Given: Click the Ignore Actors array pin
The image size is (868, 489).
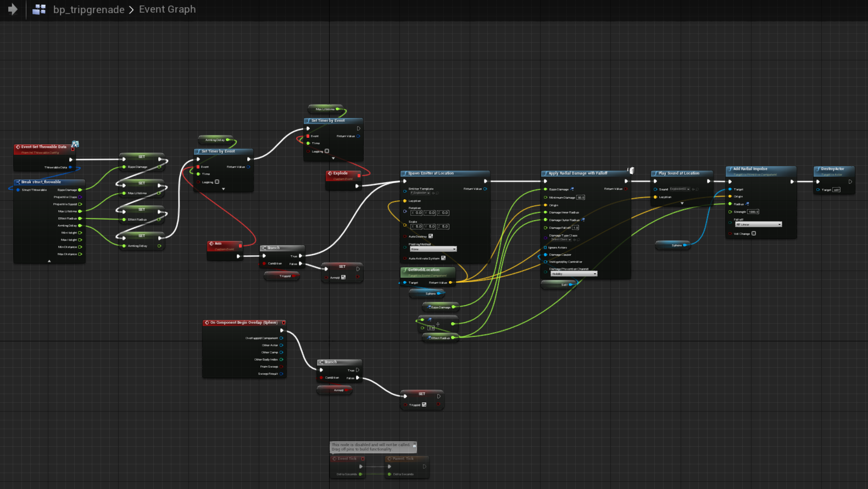Looking at the screenshot, I should [x=545, y=248].
